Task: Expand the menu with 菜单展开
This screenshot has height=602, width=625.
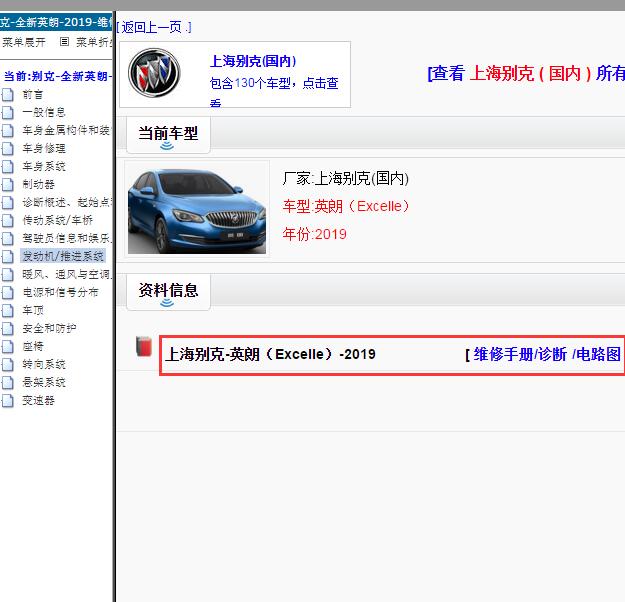Action: coord(24,42)
